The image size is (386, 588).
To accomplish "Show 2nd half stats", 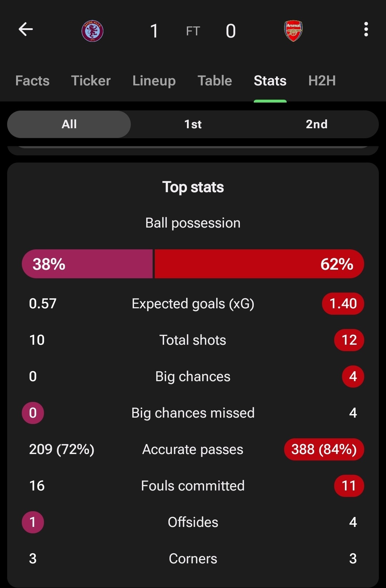I will pyautogui.click(x=317, y=124).
